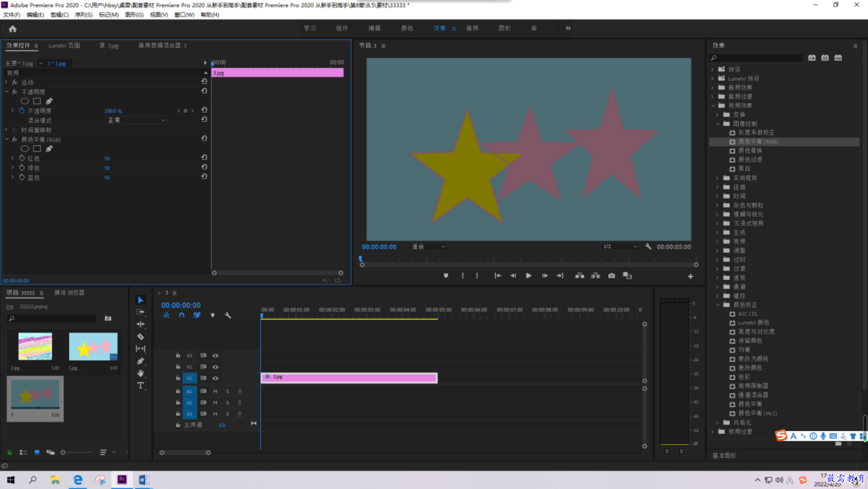
Task: Select the Pen tool in timeline toolbox
Action: coord(140,361)
